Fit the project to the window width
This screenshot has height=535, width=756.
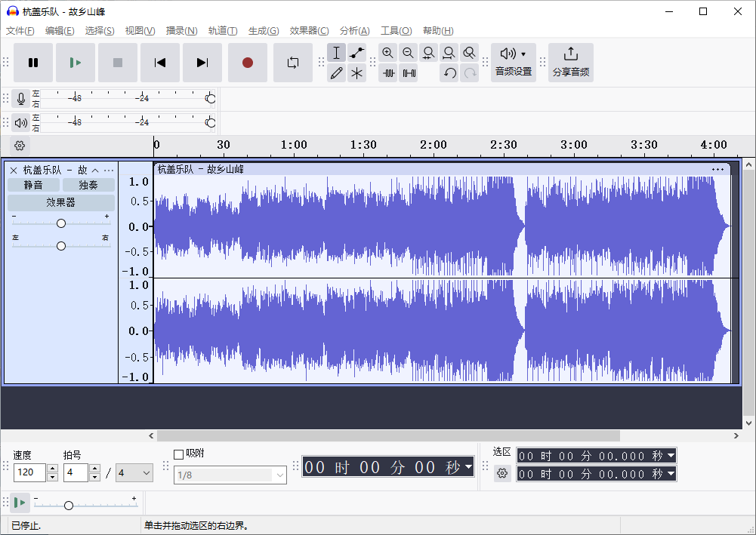pos(449,53)
